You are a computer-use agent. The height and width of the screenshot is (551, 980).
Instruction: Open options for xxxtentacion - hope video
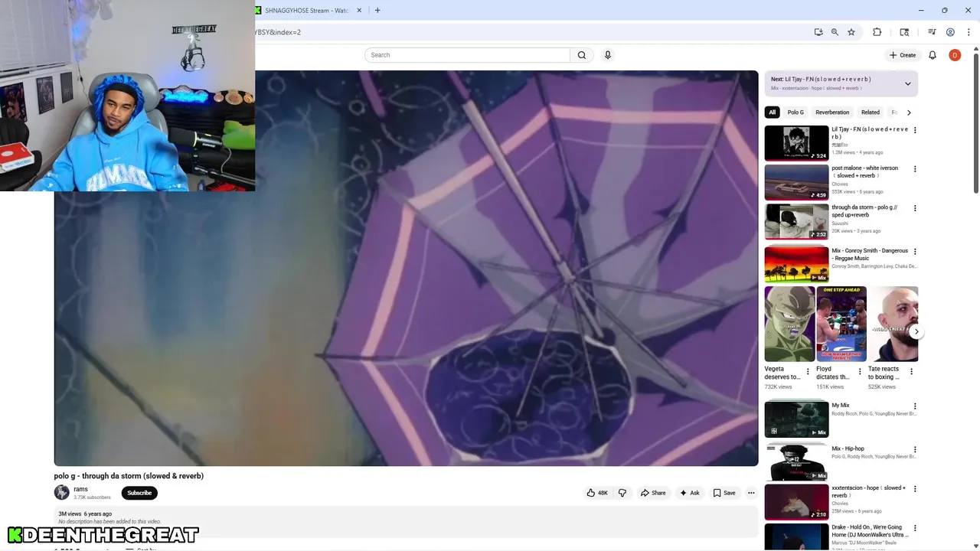click(915, 489)
